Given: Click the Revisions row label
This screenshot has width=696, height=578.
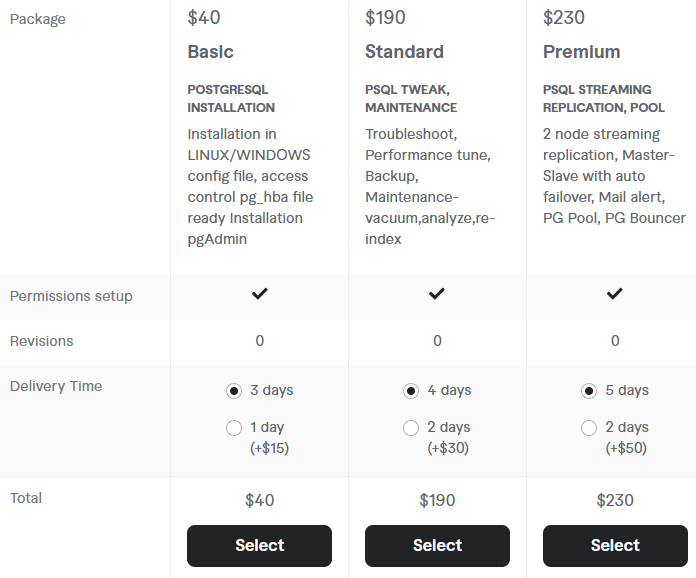Looking at the screenshot, I should coord(42,341).
